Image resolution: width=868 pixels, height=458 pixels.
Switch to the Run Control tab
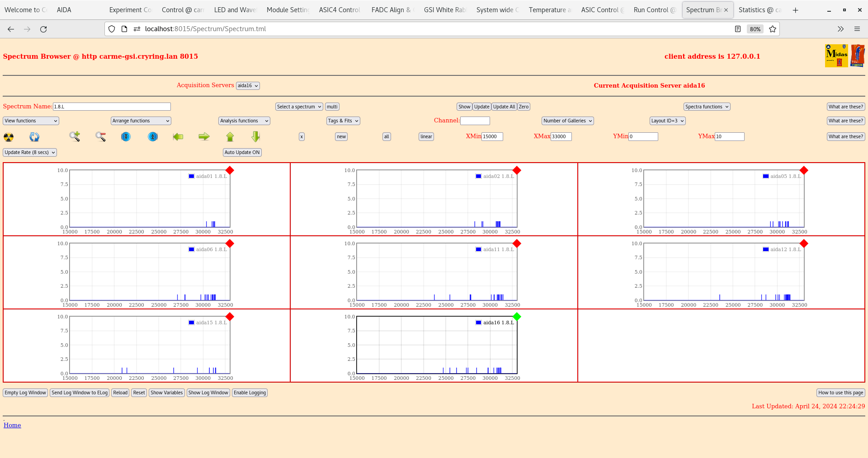coord(652,9)
